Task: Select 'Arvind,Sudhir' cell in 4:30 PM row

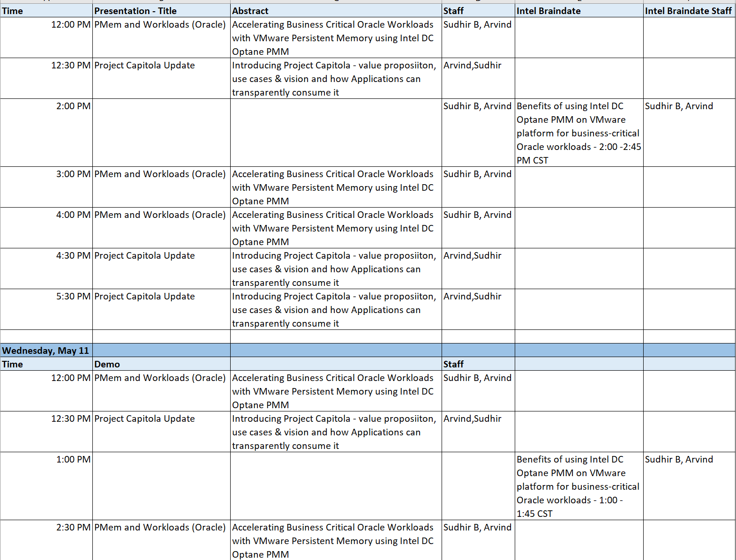Action: click(x=478, y=269)
